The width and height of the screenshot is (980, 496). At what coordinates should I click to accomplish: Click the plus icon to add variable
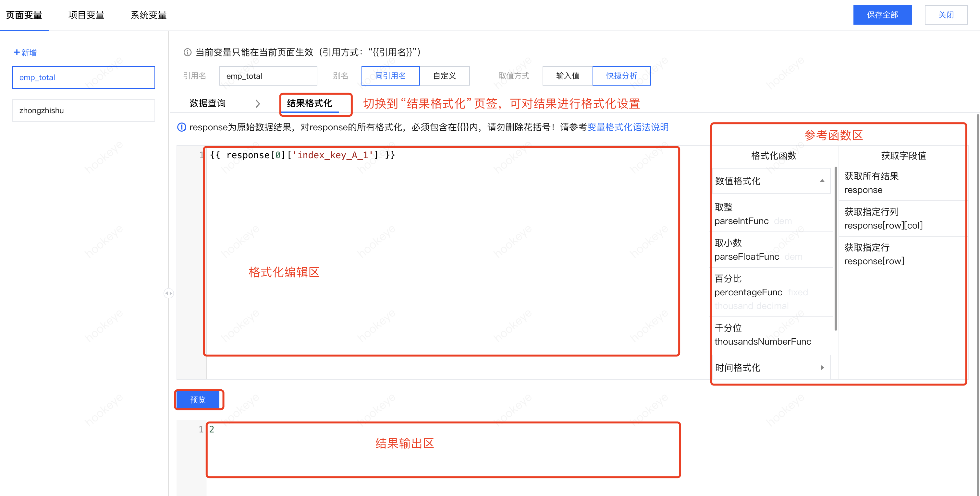click(16, 53)
